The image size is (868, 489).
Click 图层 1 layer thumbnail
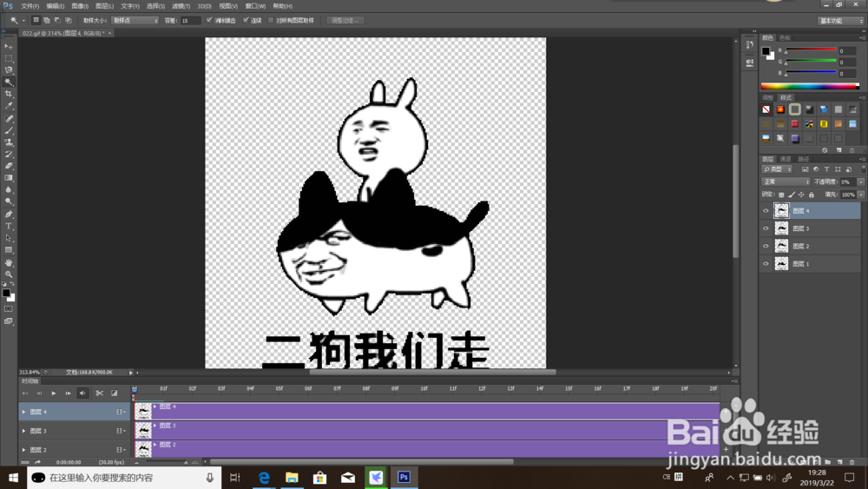click(x=781, y=263)
